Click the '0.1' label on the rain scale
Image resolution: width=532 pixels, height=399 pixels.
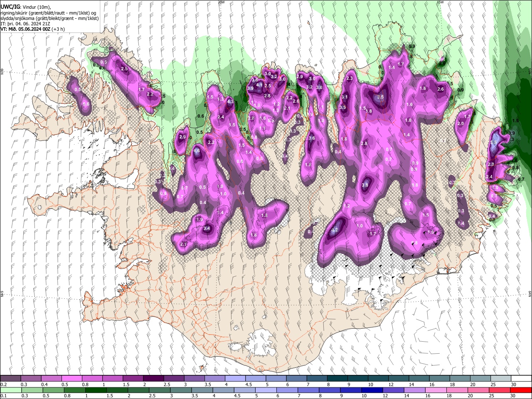[x=4, y=396]
